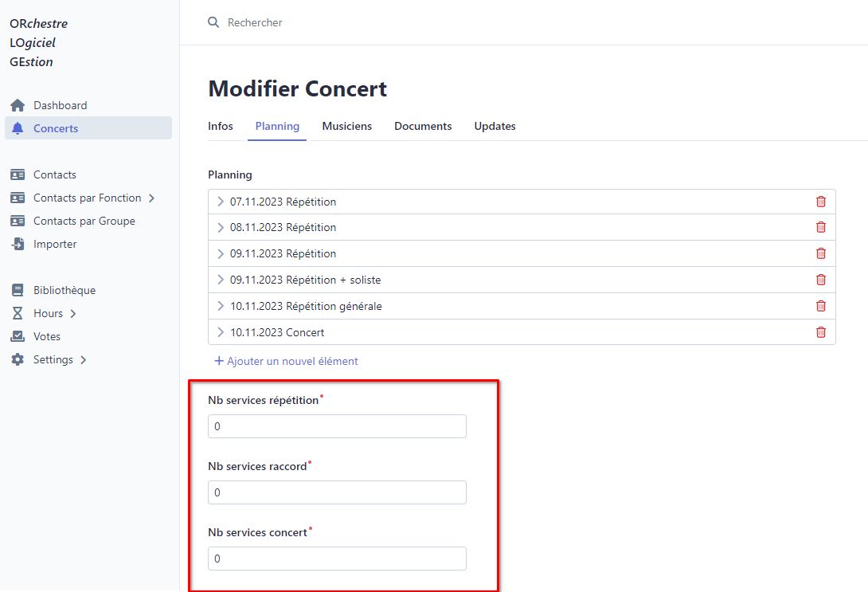Remove the Répétition + soliste entry
The height and width of the screenshot is (592, 868).
pyautogui.click(x=821, y=280)
